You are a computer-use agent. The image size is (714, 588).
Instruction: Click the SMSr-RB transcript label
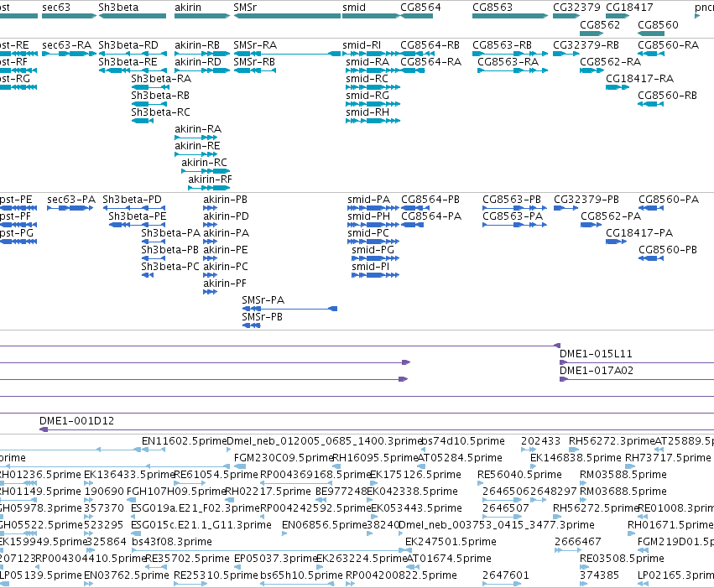[x=254, y=62]
